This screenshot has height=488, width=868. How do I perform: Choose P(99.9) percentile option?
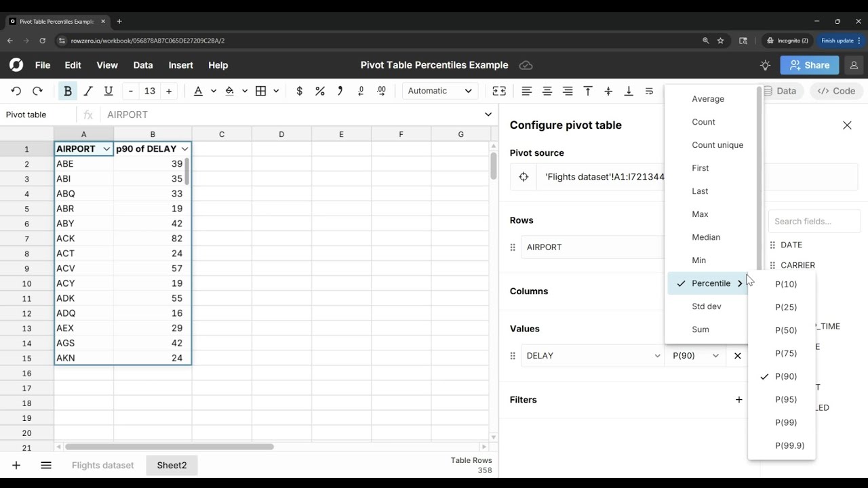[789, 445]
